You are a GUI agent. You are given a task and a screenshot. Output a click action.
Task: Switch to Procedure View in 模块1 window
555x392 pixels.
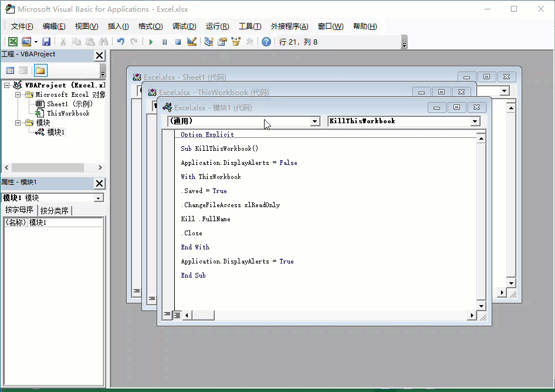pyautogui.click(x=167, y=315)
